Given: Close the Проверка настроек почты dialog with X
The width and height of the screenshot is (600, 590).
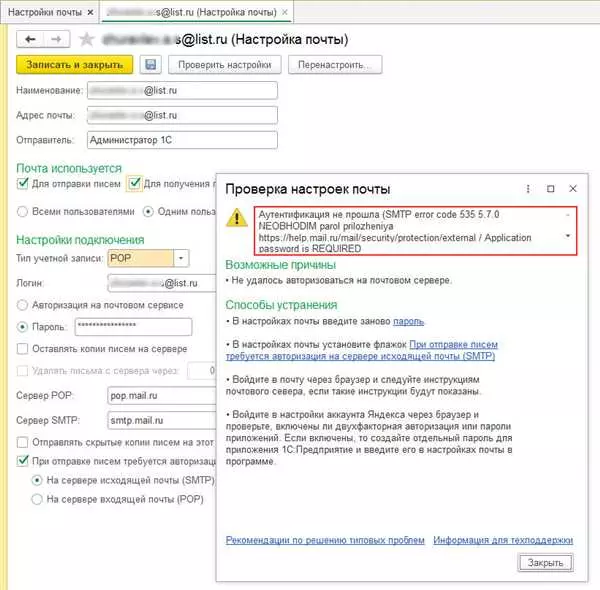Looking at the screenshot, I should (x=573, y=189).
